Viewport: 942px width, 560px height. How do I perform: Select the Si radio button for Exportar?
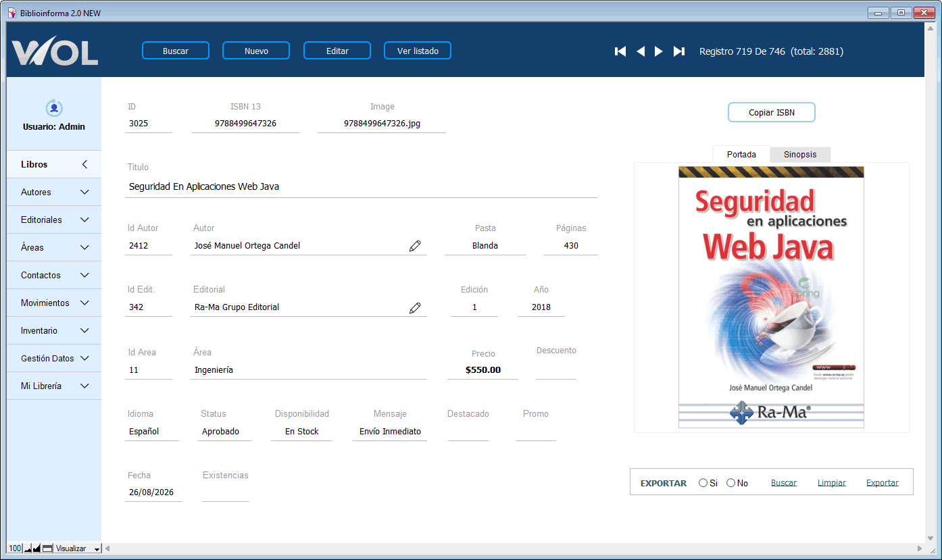[x=703, y=483]
